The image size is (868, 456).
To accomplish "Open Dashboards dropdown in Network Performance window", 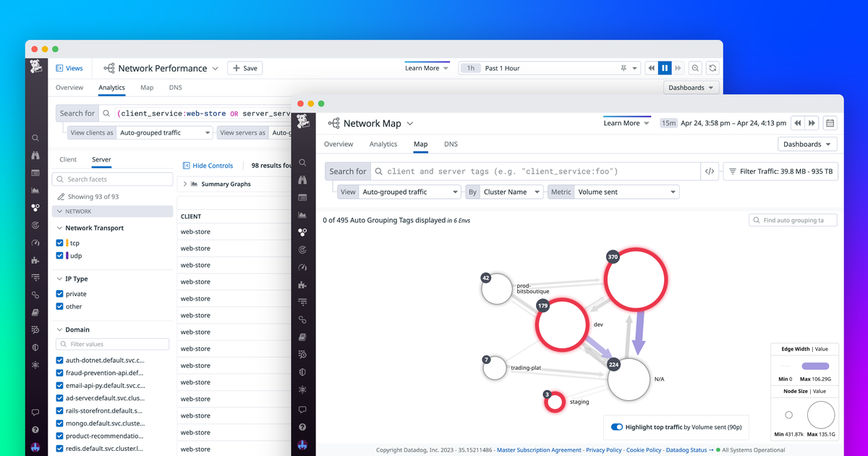I will [x=692, y=88].
